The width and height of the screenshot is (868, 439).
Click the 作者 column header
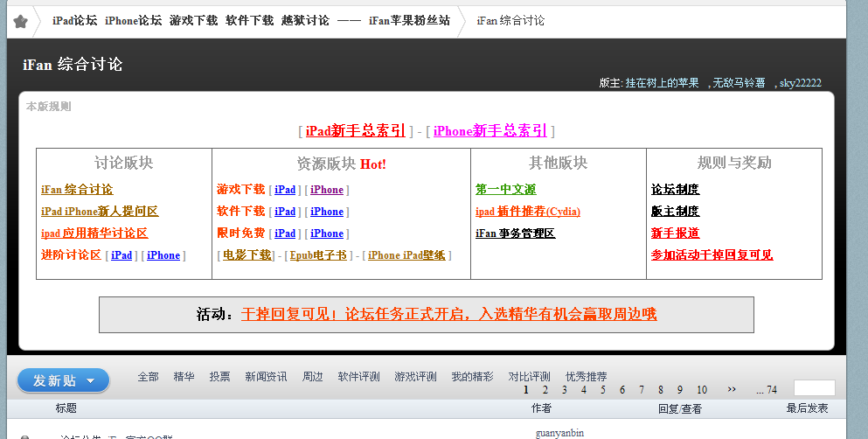point(541,408)
